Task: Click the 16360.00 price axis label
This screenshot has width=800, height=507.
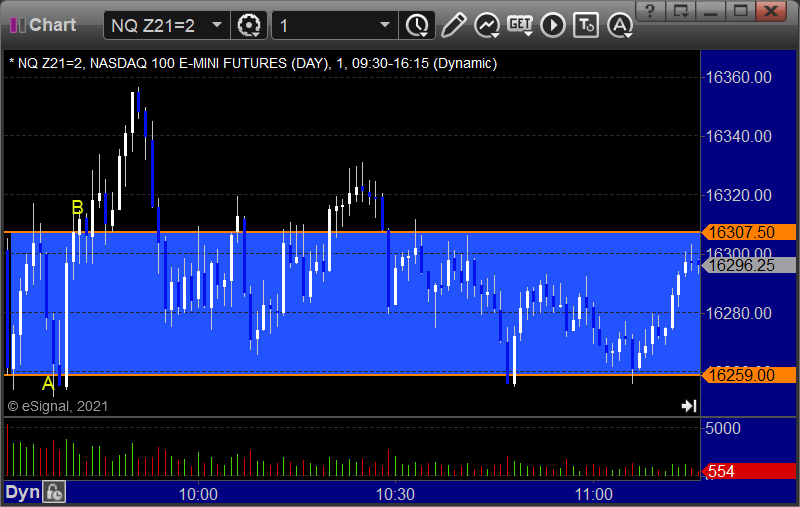Action: point(738,78)
